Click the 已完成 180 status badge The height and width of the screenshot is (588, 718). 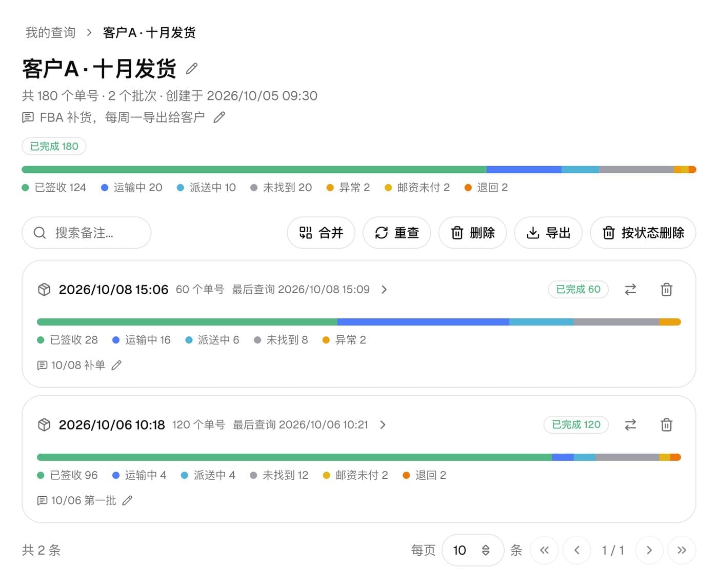[54, 147]
